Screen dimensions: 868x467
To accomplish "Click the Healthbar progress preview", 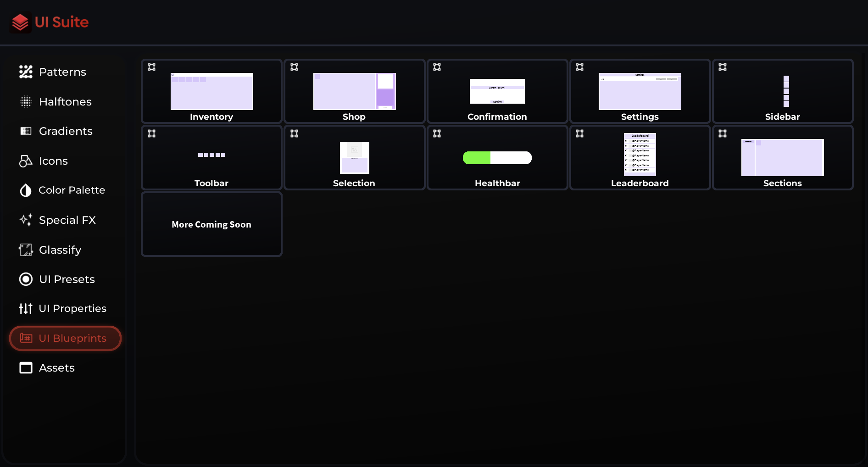I will [x=497, y=157].
